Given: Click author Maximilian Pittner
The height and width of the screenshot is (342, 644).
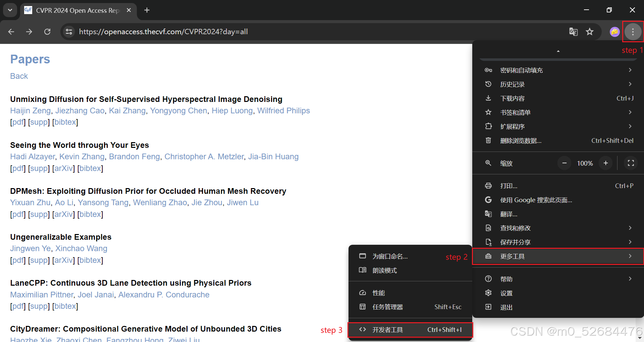Looking at the screenshot, I should 42,295.
